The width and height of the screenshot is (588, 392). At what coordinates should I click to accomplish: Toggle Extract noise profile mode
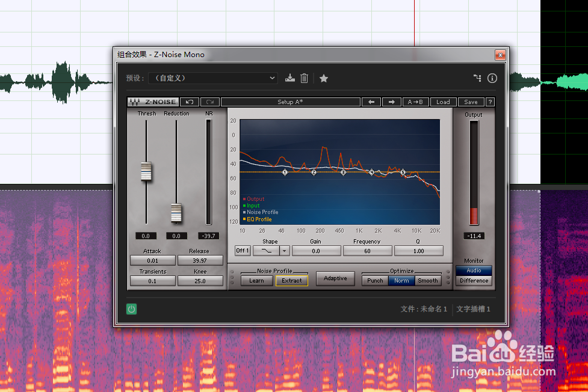(x=292, y=281)
